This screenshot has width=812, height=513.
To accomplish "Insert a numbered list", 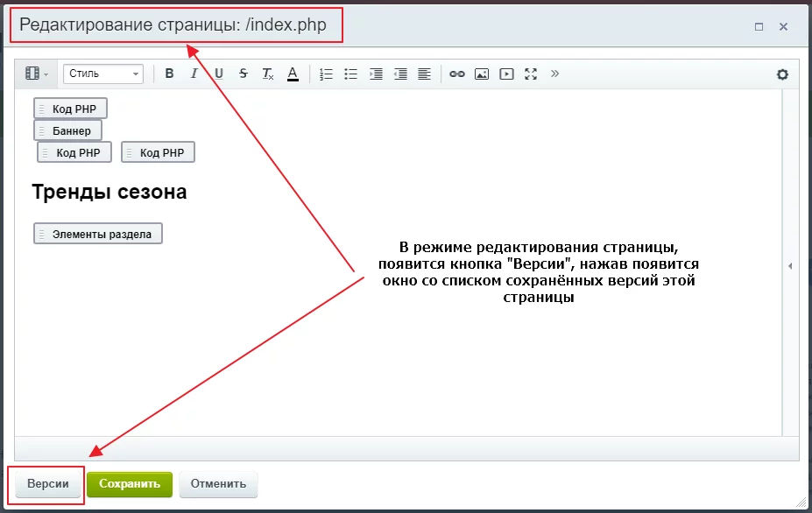I will click(x=327, y=74).
